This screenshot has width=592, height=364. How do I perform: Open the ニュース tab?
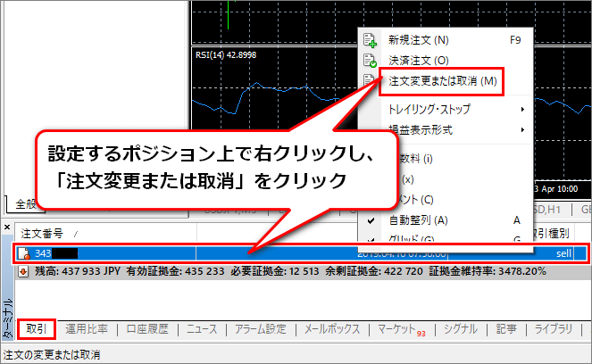[x=202, y=329]
